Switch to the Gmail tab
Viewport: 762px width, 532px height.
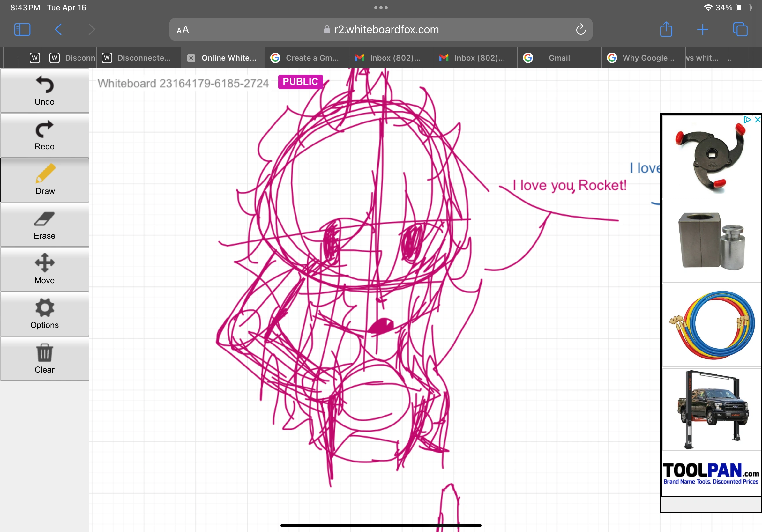point(559,58)
